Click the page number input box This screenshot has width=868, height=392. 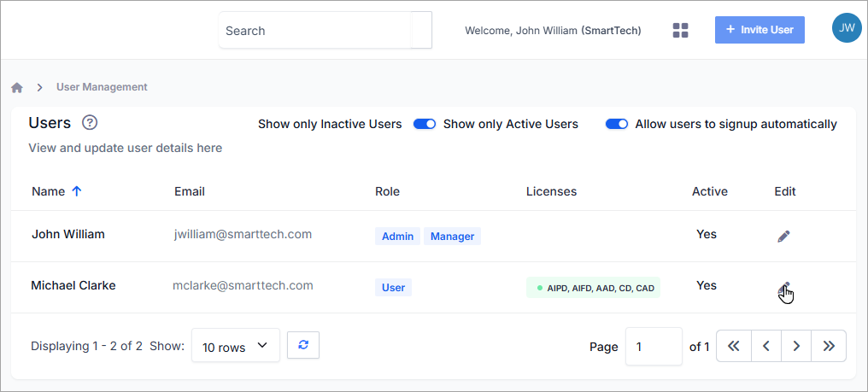click(654, 346)
